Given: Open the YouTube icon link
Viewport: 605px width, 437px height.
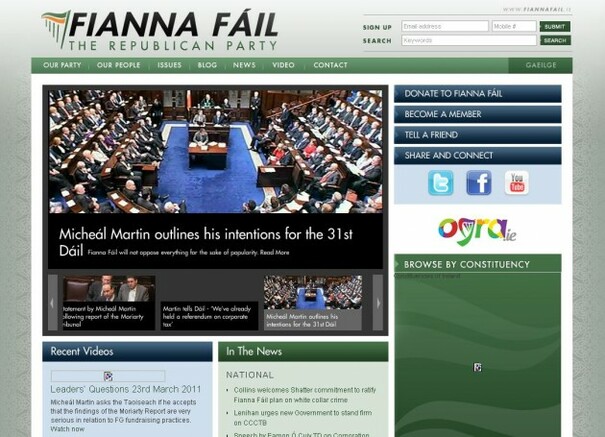Looking at the screenshot, I should pyautogui.click(x=517, y=183).
